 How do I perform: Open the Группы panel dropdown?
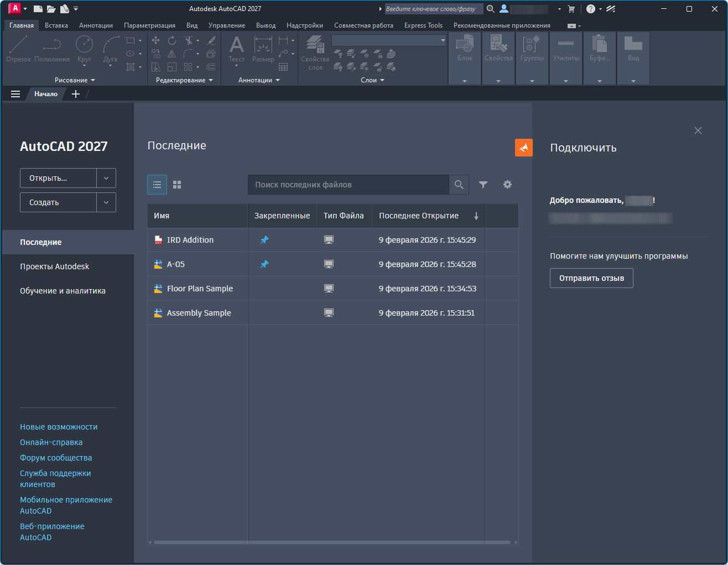[532, 81]
